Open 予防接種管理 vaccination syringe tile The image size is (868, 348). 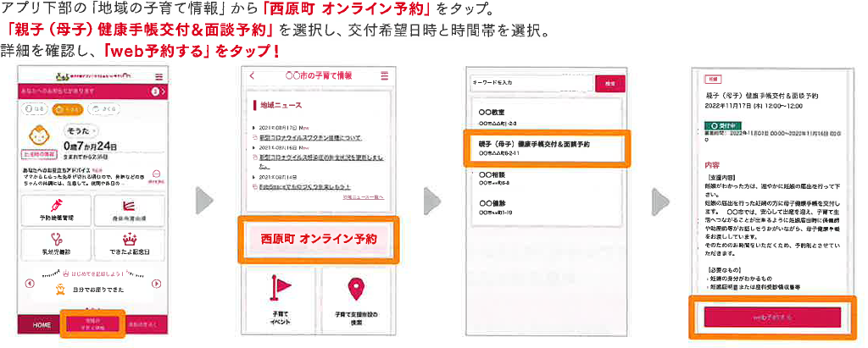[58, 210]
